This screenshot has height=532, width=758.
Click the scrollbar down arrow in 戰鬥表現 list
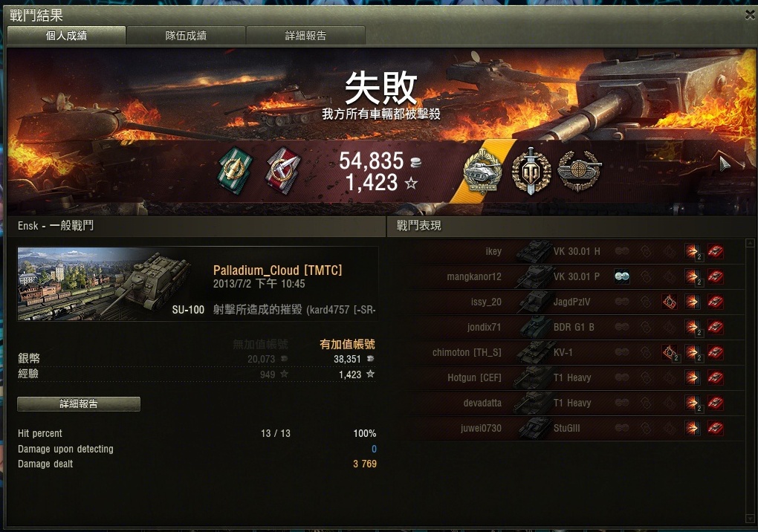[750, 519]
